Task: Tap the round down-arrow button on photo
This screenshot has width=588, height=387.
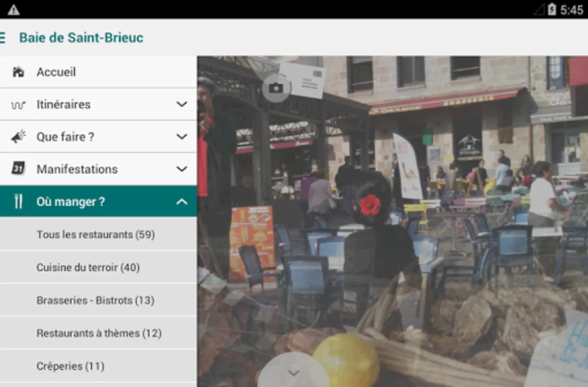Action: coord(294,370)
